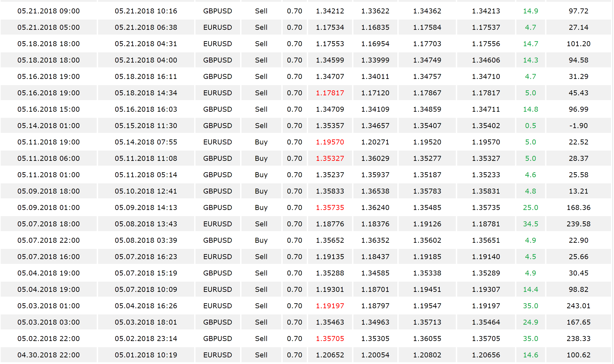Select profit value 94.58

[579, 60]
